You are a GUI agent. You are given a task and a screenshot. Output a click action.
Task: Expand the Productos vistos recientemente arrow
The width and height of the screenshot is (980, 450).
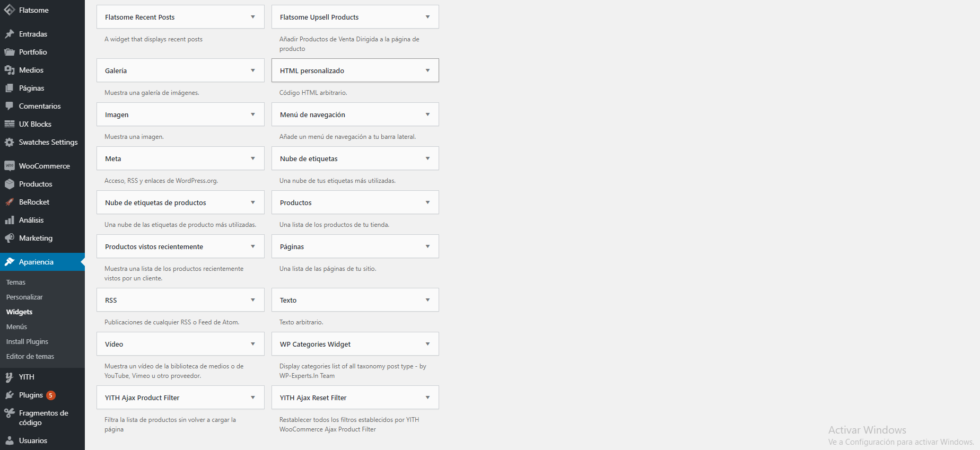[x=252, y=246]
